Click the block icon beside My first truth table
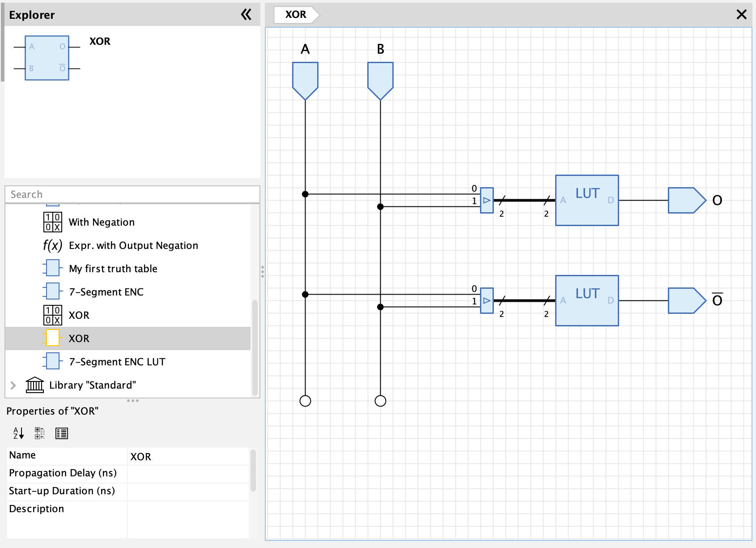 click(x=53, y=268)
